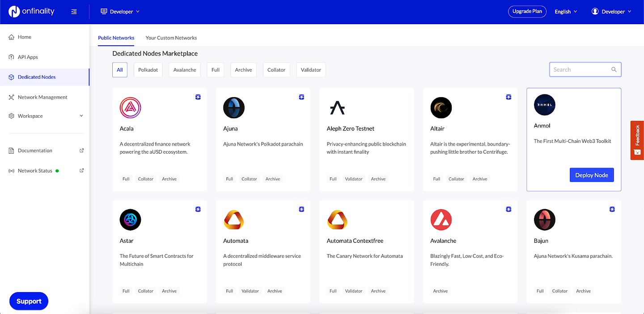Filter by Archive node type
This screenshot has height=314, width=644.
point(244,70)
